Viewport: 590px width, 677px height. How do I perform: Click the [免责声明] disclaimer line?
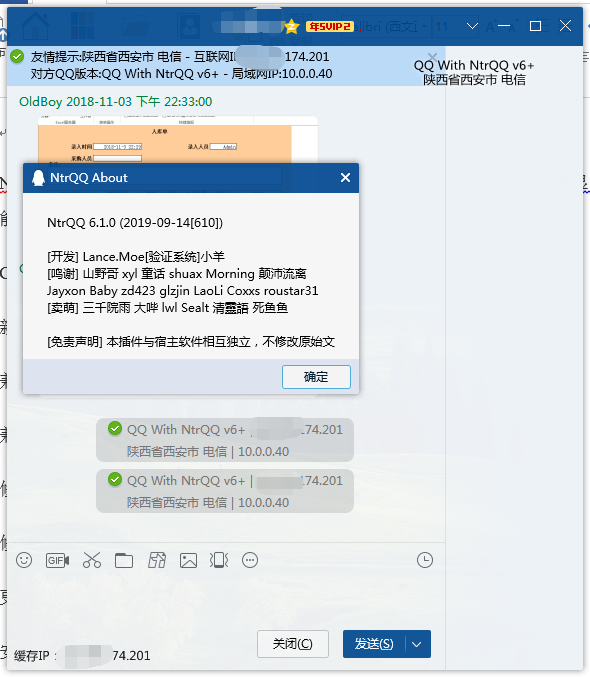[x=191, y=342]
